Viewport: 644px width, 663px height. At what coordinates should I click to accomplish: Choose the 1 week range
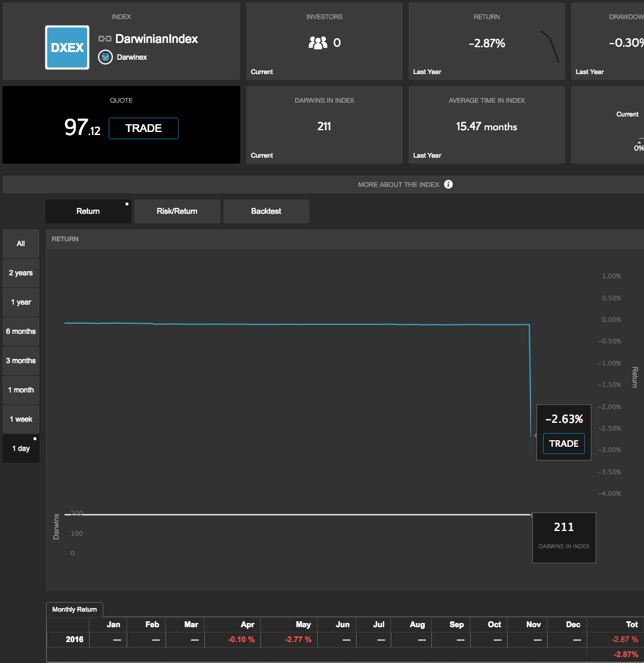click(21, 419)
